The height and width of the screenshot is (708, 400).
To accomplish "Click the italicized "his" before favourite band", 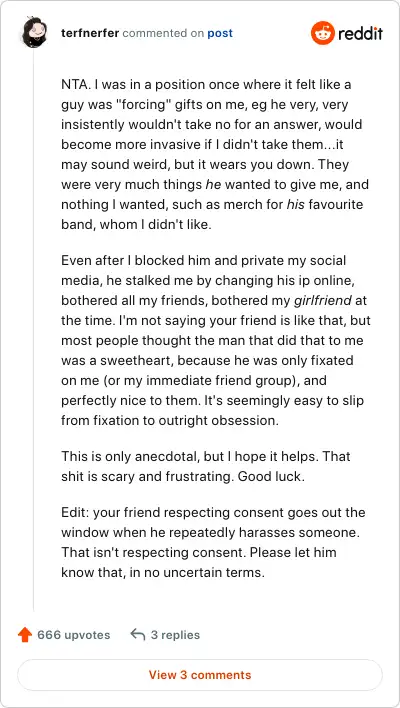I will [x=296, y=204].
